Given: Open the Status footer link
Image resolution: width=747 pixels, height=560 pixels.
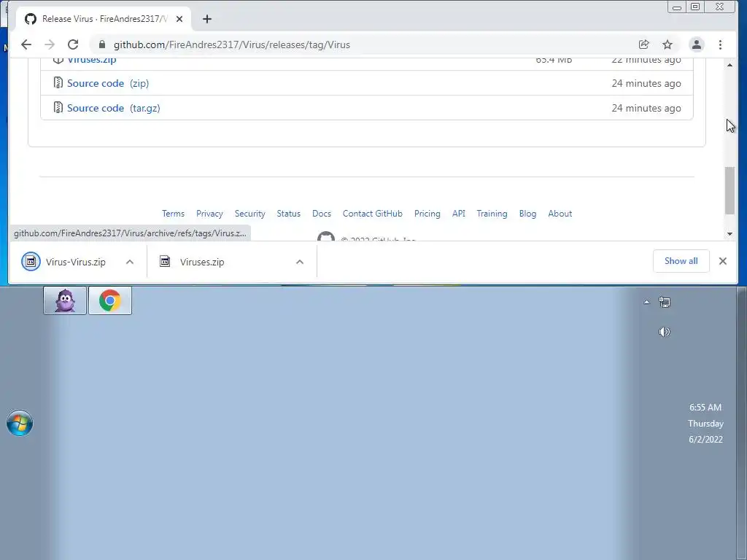Looking at the screenshot, I should coord(289,214).
